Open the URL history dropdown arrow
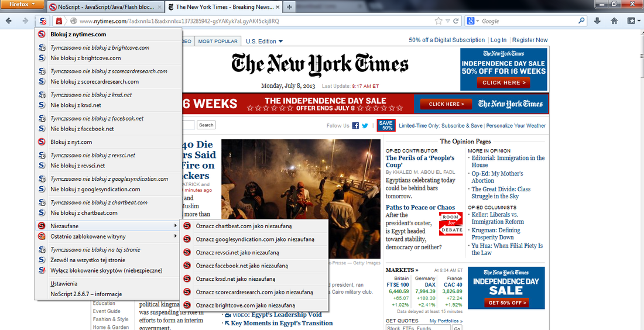This screenshot has width=644, height=330. tap(448, 21)
